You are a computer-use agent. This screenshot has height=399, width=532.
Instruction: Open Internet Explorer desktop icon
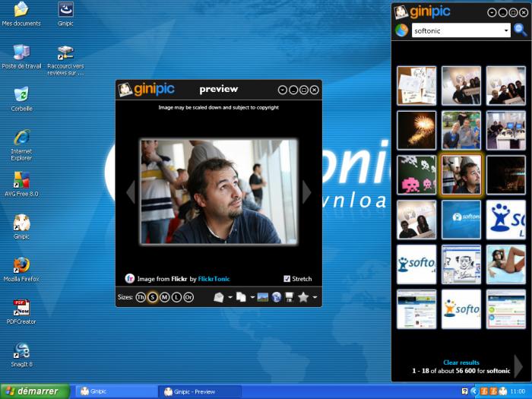21,145
